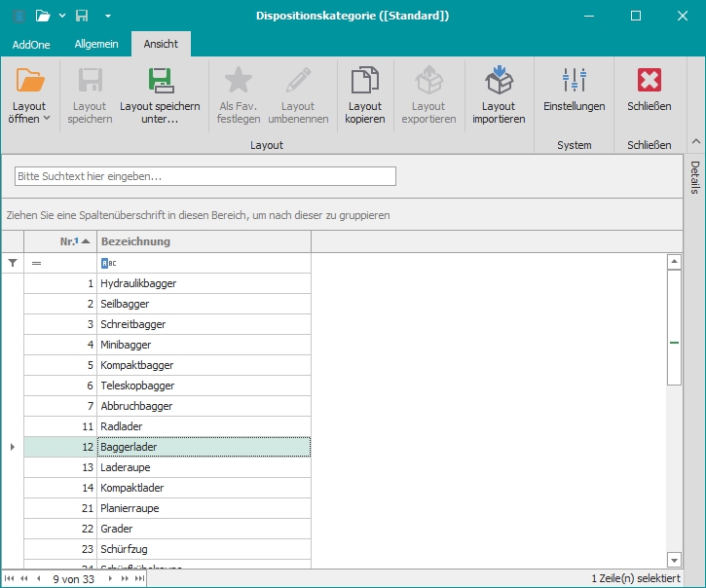
Task: Expand the Details side panel
Action: 695,177
